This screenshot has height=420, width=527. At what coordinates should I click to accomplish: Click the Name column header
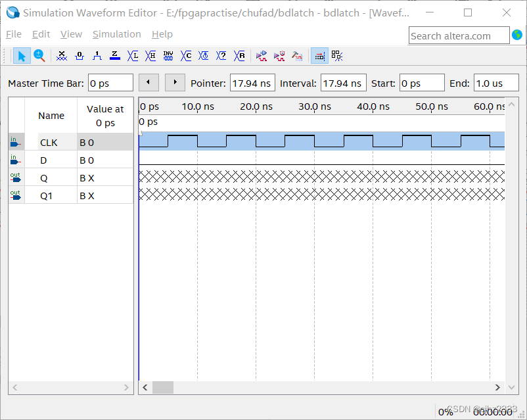pos(51,116)
